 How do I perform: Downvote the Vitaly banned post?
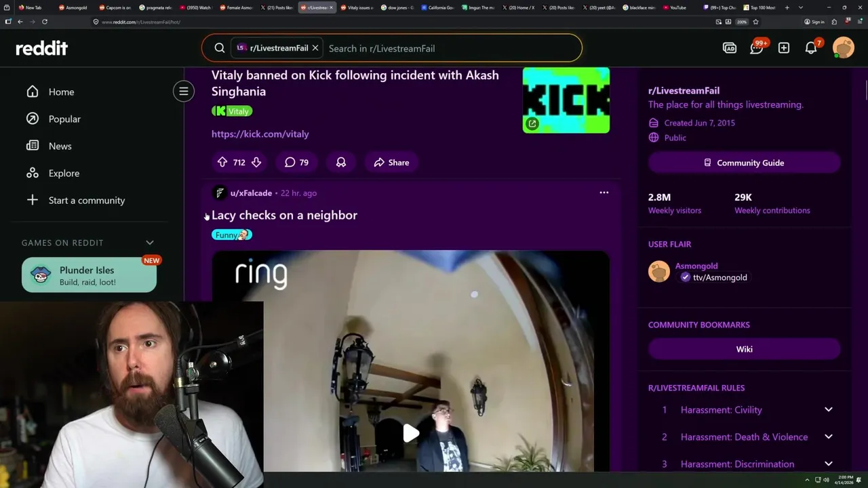[x=256, y=163]
